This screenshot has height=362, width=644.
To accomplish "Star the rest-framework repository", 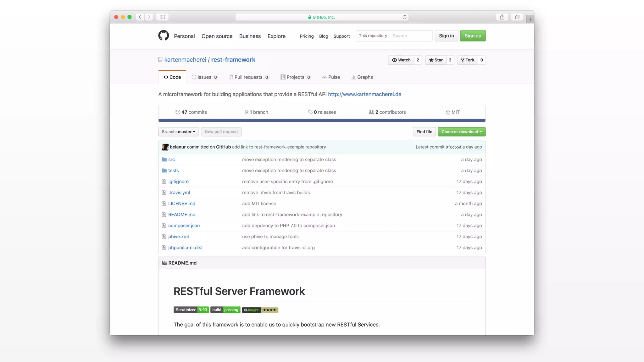I will pyautogui.click(x=436, y=60).
